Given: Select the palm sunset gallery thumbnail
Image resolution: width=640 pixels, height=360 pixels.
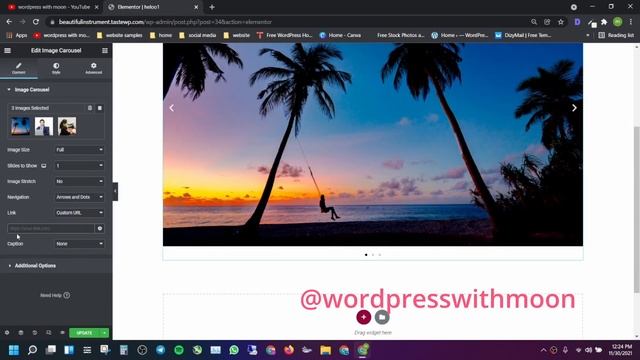Looking at the screenshot, I should (x=20, y=126).
